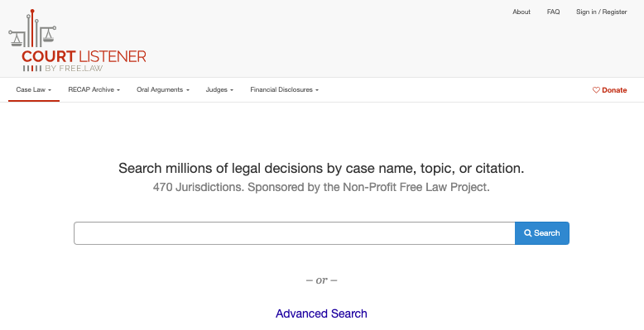Expand the RECAP Archive dropdown

94,89
